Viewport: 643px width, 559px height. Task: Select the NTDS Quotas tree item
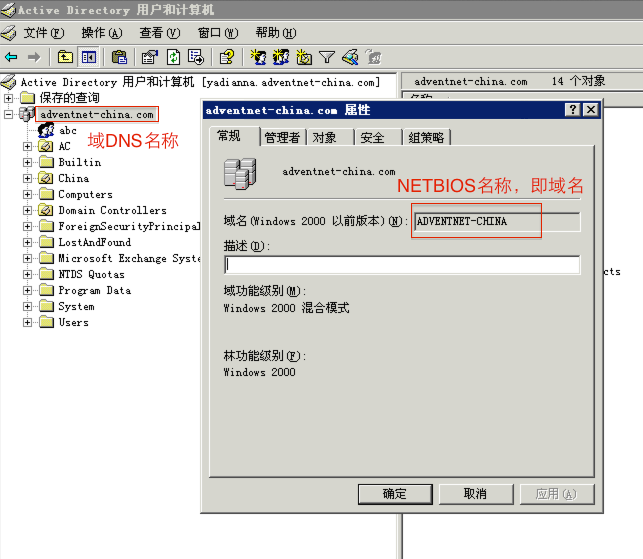(x=91, y=274)
